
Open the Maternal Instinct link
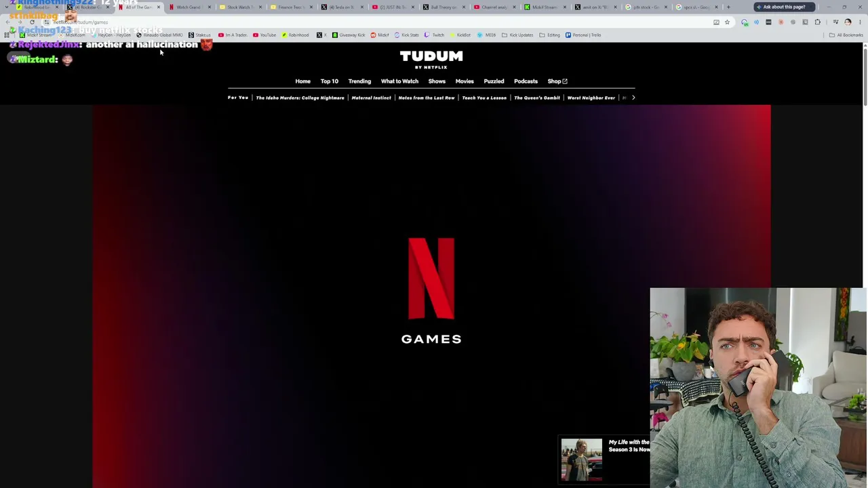tap(371, 98)
